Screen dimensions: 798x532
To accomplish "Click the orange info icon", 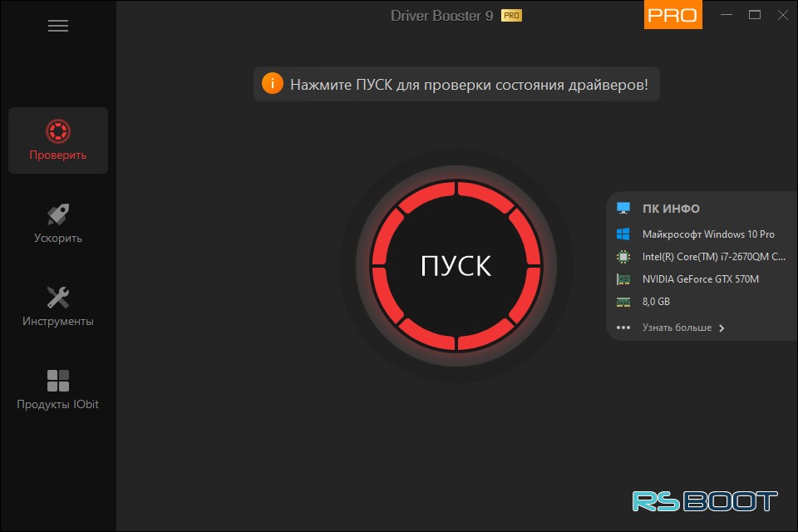I will (273, 83).
